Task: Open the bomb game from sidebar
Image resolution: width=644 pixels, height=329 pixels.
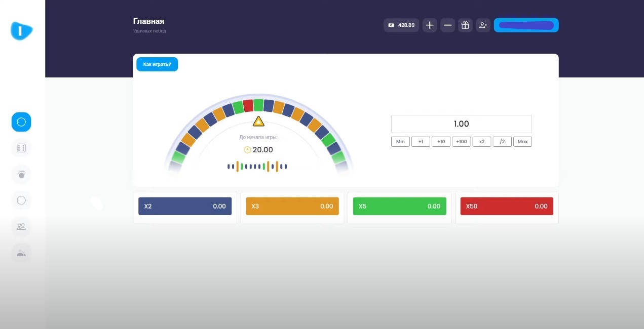Action: tap(21, 174)
